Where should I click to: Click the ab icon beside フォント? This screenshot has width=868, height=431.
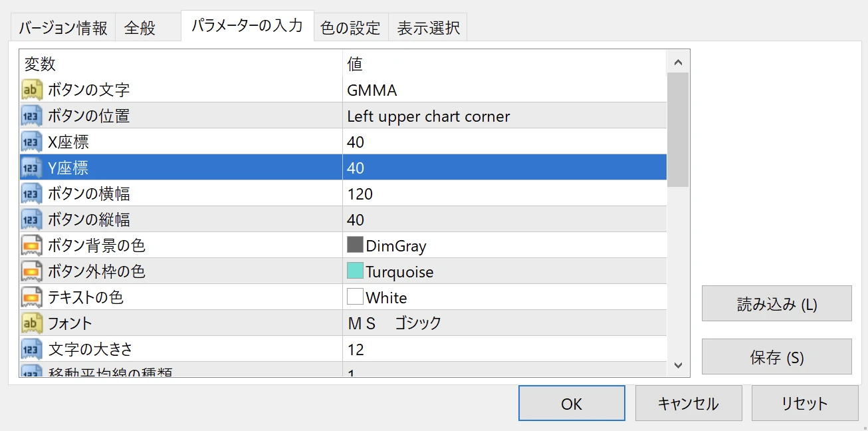30,323
